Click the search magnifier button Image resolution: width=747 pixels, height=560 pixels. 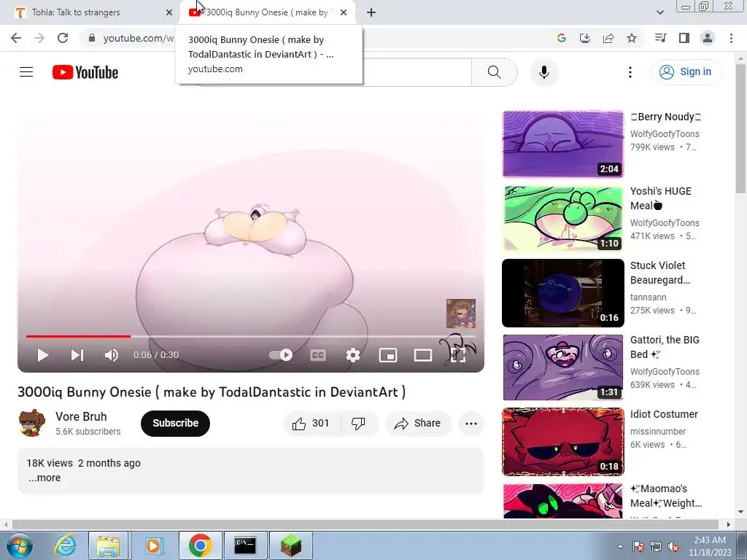[x=495, y=72]
